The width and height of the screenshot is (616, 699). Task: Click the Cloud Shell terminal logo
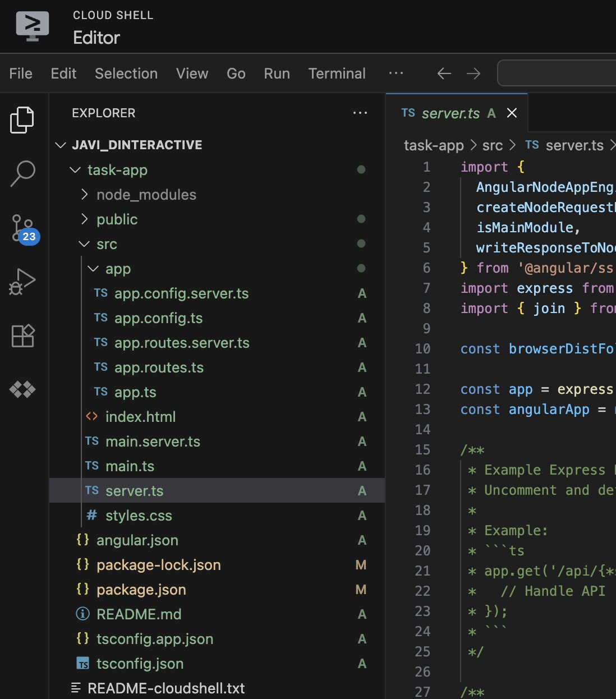tap(31, 26)
